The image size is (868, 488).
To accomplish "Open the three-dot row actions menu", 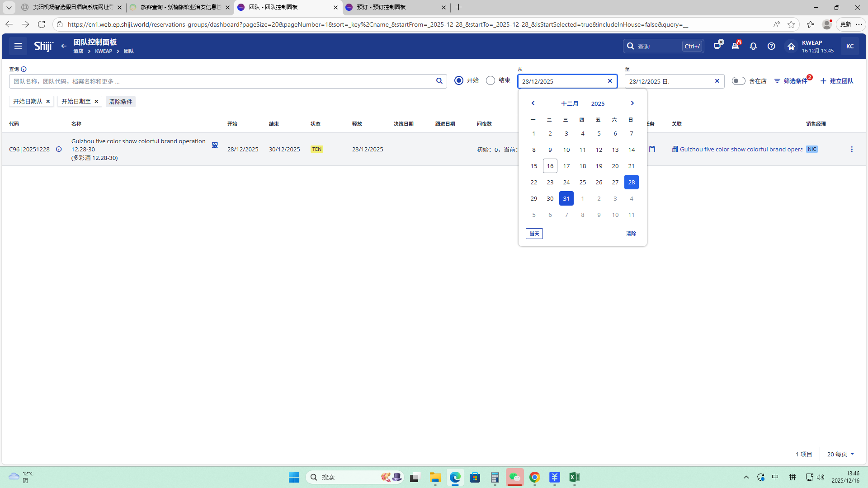I will (x=852, y=149).
